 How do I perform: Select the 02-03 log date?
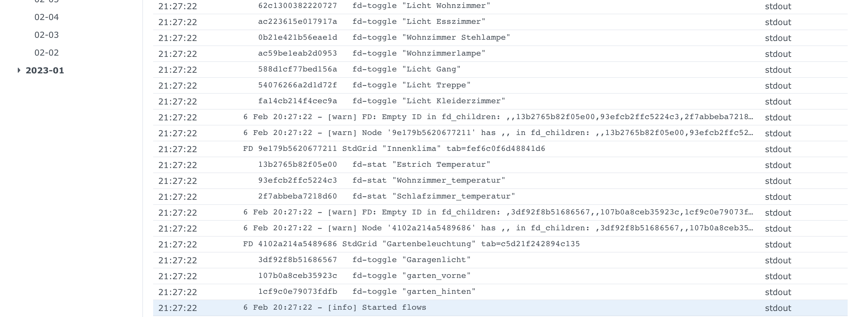coord(46,34)
